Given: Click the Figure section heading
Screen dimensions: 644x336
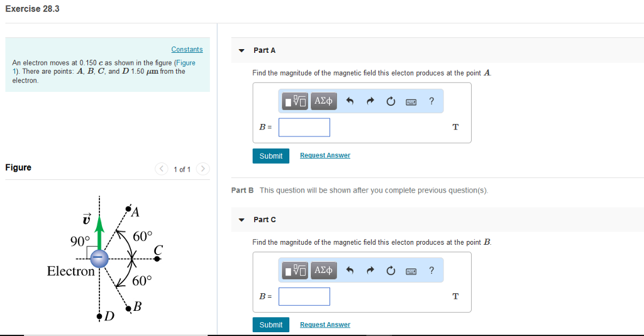Looking at the screenshot, I should (x=18, y=167).
